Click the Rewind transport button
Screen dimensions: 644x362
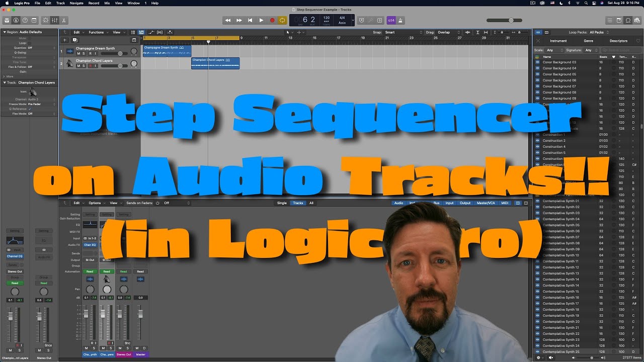(x=228, y=21)
